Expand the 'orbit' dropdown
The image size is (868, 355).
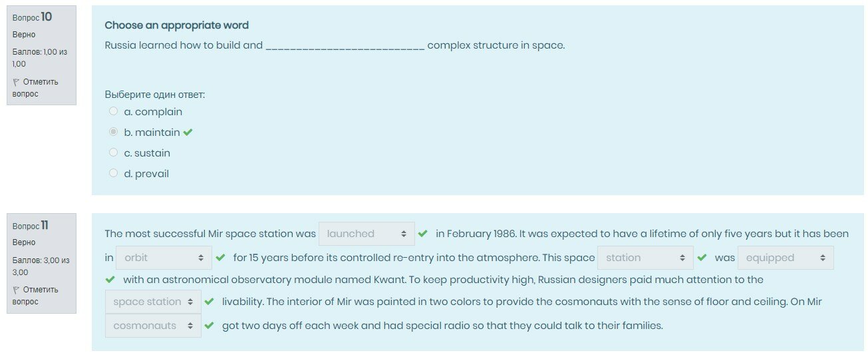(x=164, y=258)
